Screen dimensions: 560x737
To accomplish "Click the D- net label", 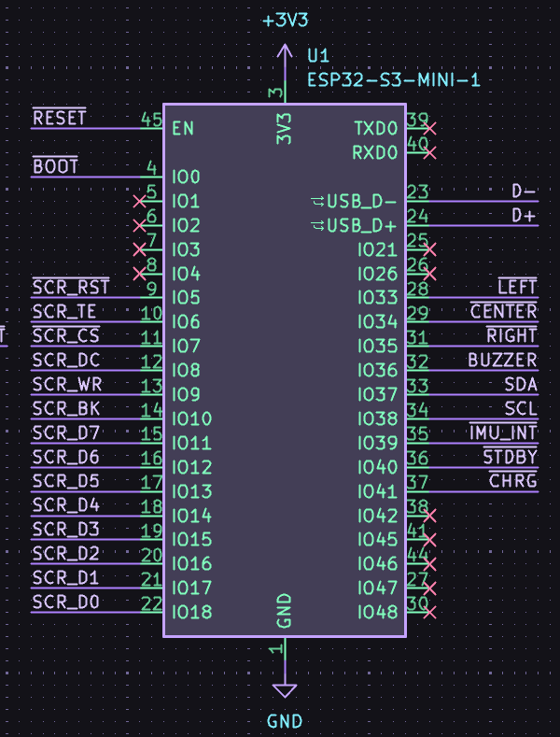I will pos(524,191).
